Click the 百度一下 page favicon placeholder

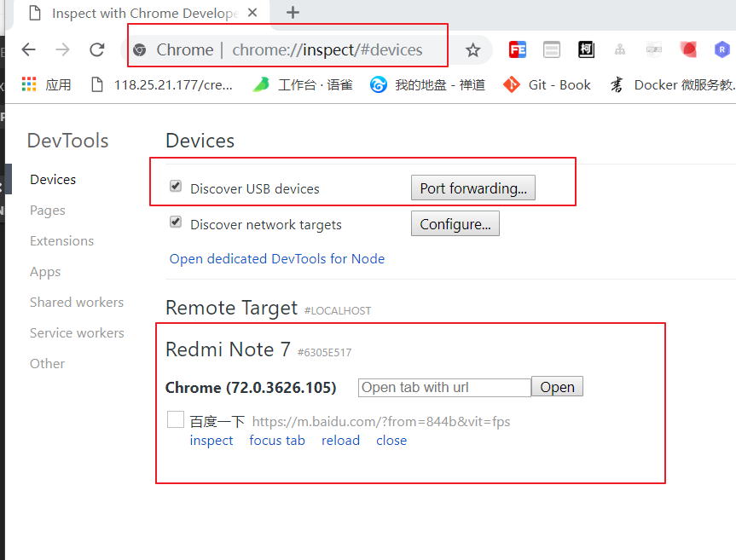click(176, 419)
